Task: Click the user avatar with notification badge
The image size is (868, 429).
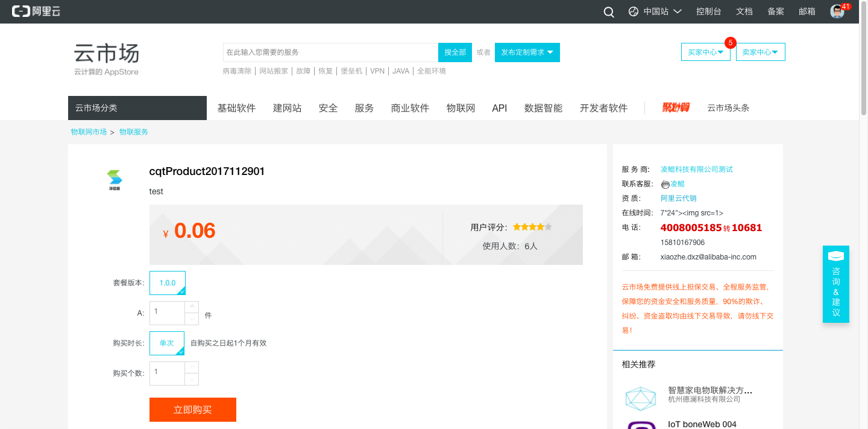Action: (837, 11)
